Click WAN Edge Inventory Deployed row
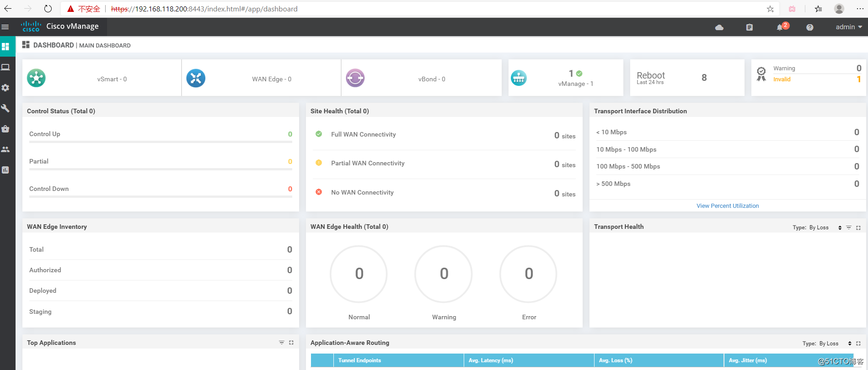Screen dimensions: 868x370 point(161,291)
